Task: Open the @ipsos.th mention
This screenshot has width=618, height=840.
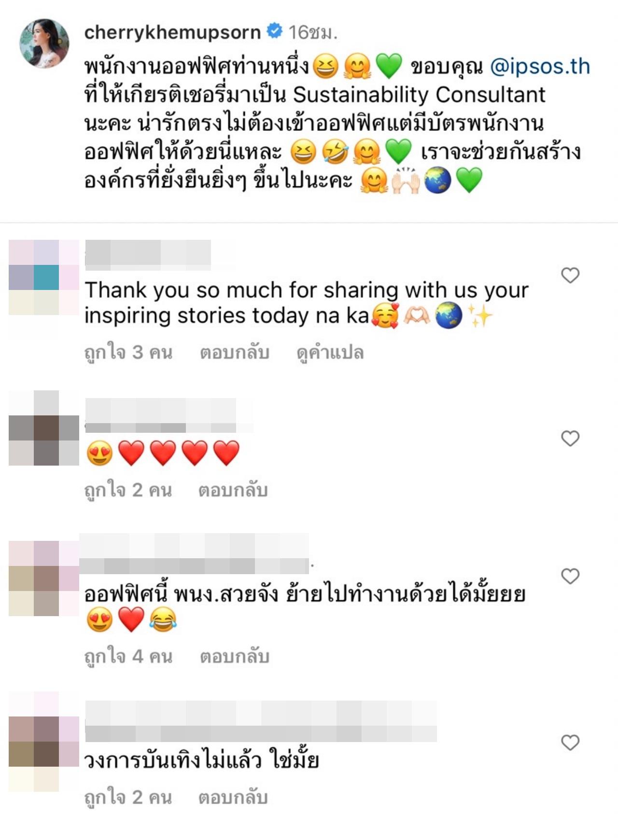Action: [x=540, y=67]
